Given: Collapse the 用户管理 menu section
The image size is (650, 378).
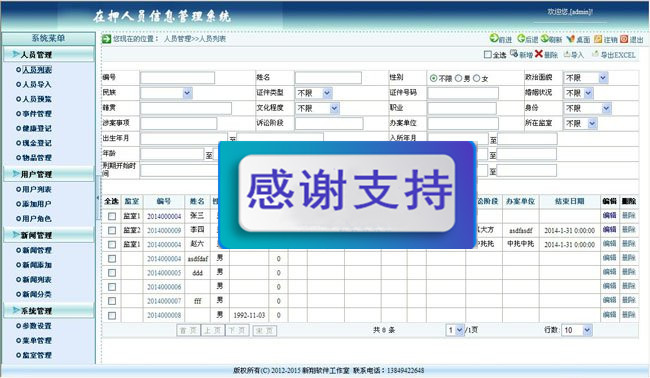Looking at the screenshot, I should pyautogui.click(x=49, y=174).
